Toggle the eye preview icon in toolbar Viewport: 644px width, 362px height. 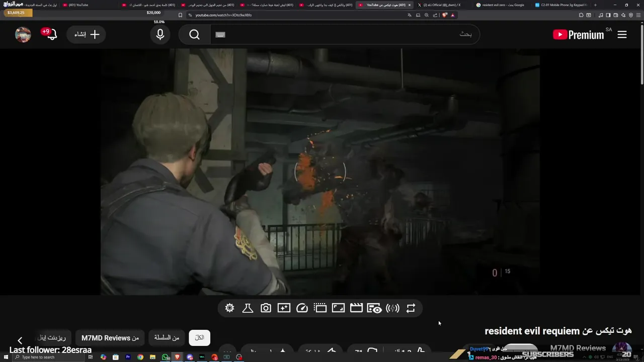[374, 308]
